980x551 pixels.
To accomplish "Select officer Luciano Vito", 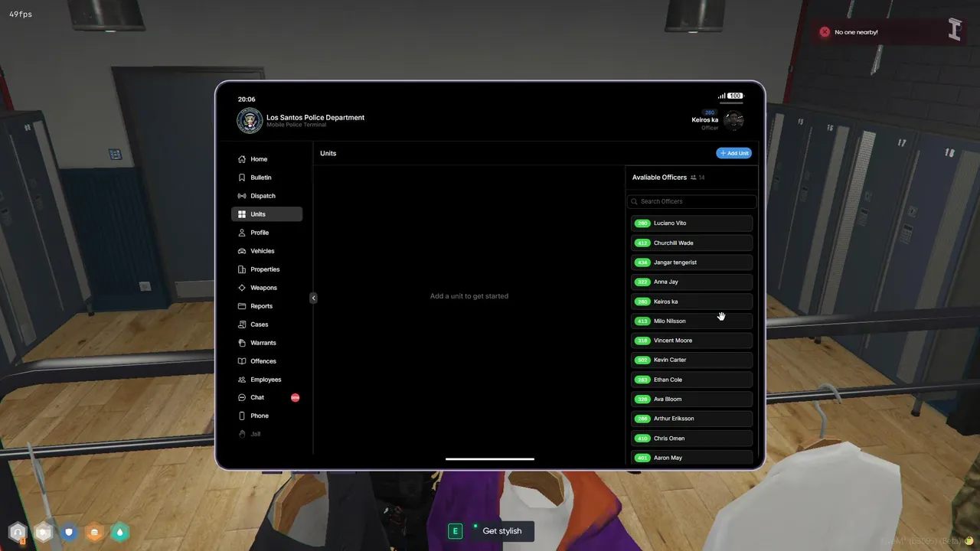I will 692,223.
